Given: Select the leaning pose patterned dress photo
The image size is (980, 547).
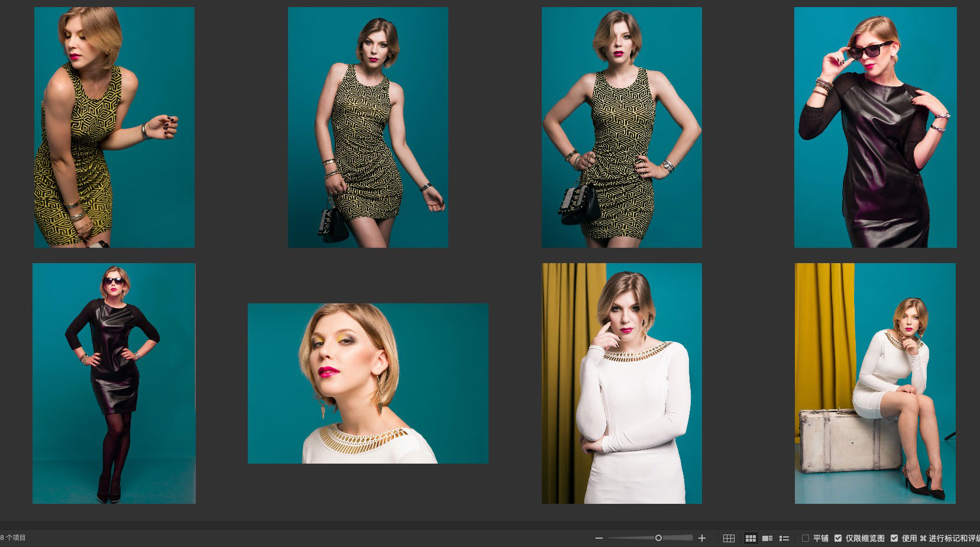Looking at the screenshot, I should [x=114, y=127].
